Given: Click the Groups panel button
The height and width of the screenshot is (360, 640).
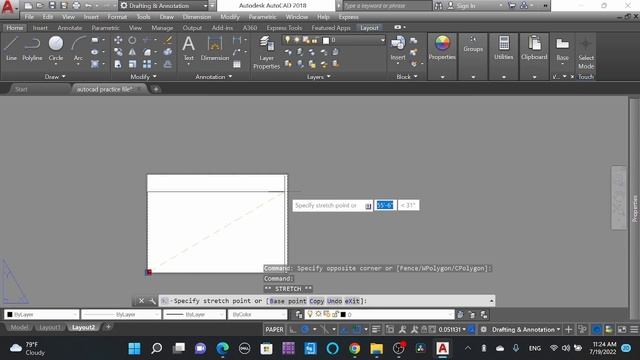Looking at the screenshot, I should (x=473, y=44).
